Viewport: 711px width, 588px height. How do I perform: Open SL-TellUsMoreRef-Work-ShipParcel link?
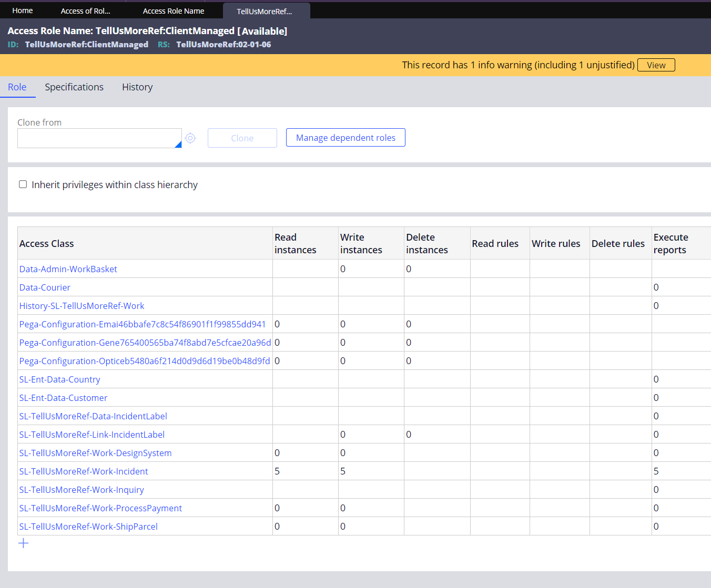point(88,527)
